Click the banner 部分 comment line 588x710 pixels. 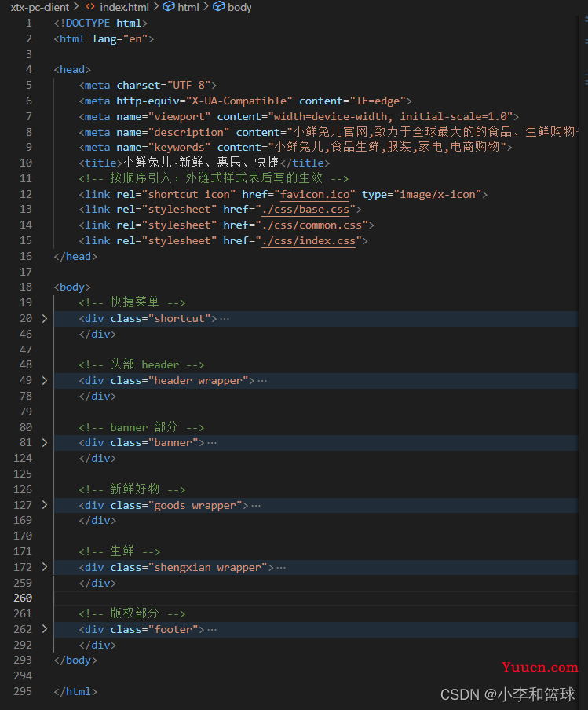click(x=141, y=427)
